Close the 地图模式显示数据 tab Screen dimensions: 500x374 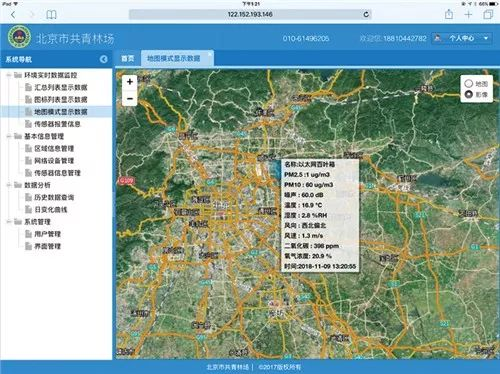tap(210, 54)
